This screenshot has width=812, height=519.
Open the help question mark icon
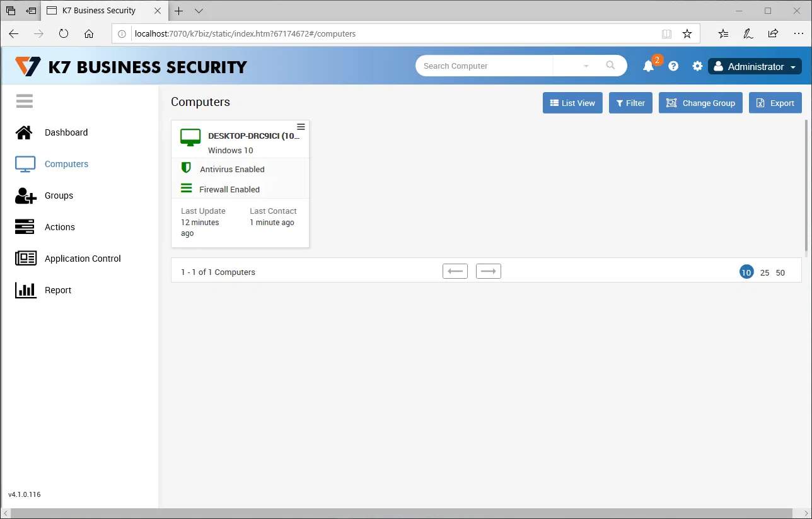click(673, 66)
